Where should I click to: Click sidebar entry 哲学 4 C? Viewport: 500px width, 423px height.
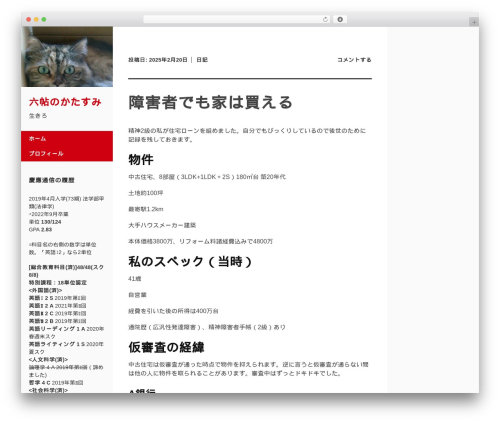39,382
